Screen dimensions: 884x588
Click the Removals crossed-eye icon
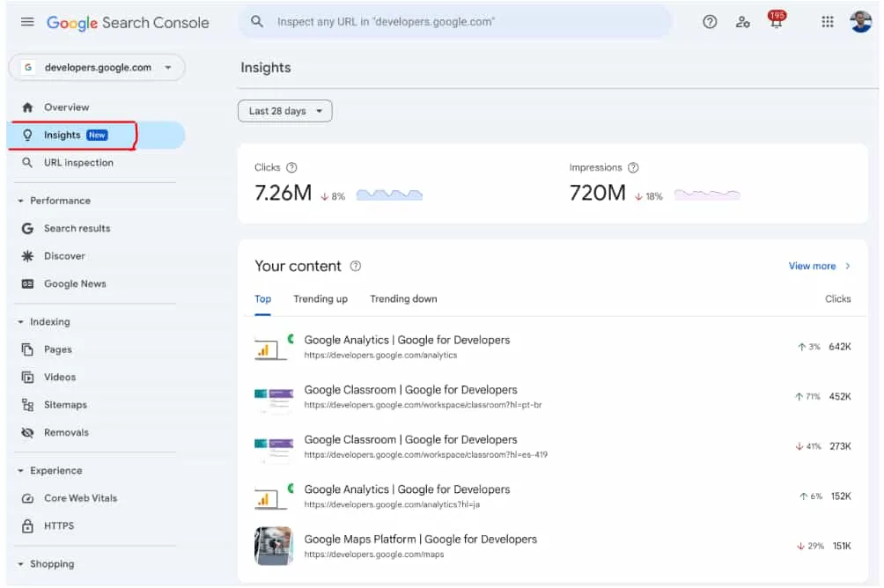[27, 432]
